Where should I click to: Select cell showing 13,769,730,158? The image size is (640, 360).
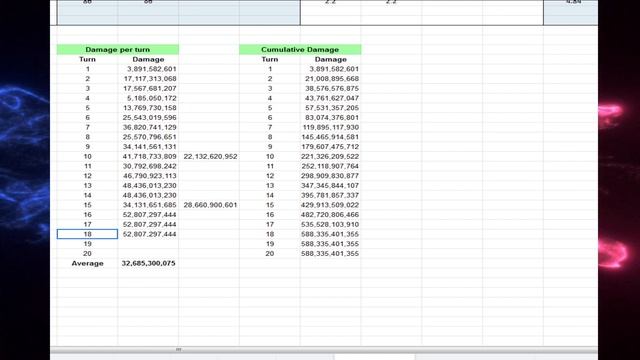coord(148,108)
